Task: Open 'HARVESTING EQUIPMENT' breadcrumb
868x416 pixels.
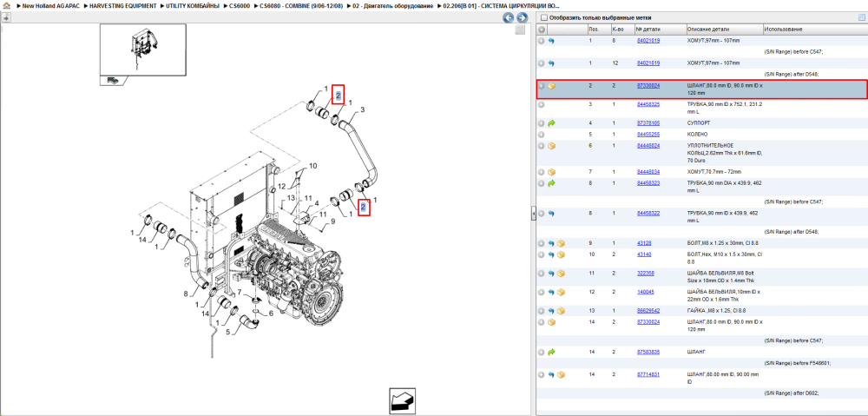Action: point(123,5)
